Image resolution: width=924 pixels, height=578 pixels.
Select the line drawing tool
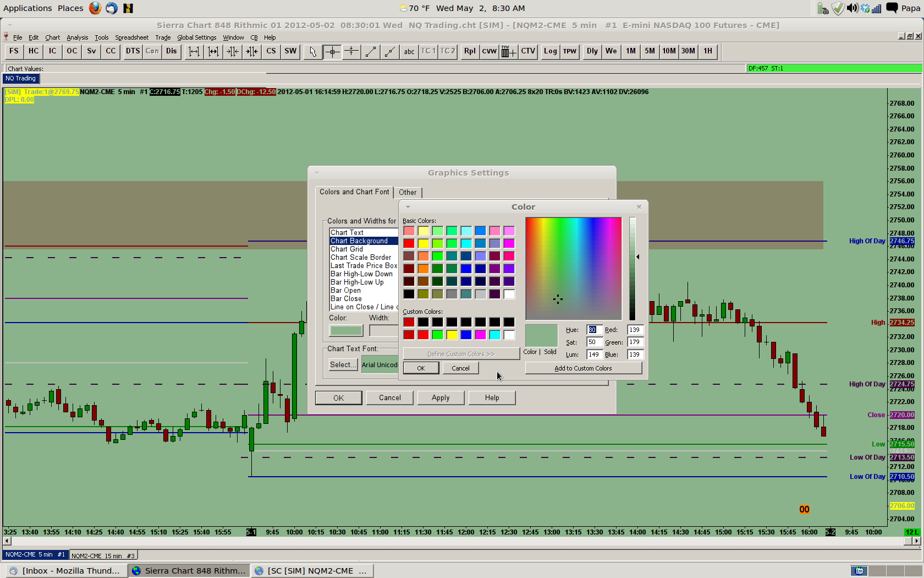coord(371,51)
